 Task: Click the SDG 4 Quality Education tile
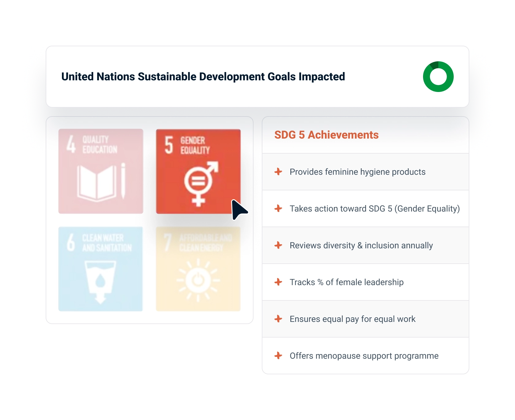pyautogui.click(x=101, y=171)
